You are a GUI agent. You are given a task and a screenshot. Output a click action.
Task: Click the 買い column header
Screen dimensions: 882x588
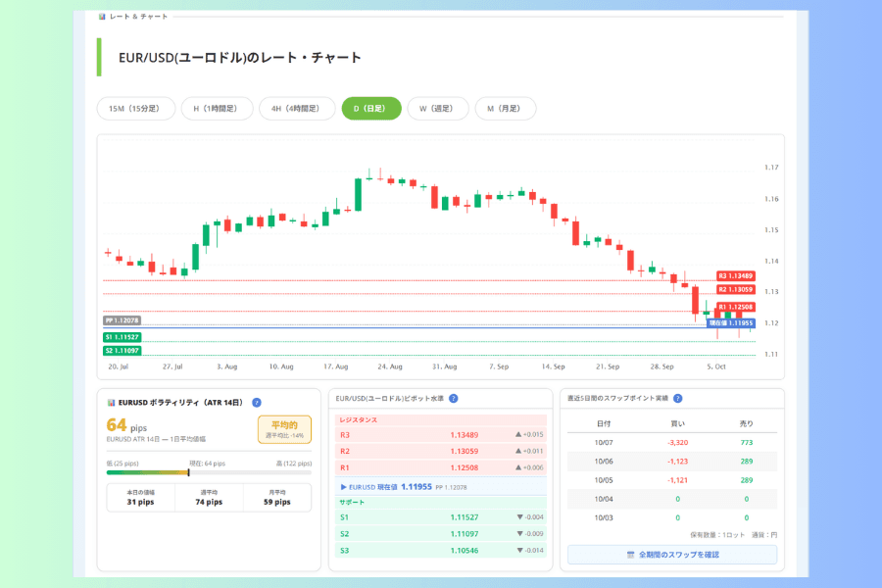pyautogui.click(x=677, y=423)
